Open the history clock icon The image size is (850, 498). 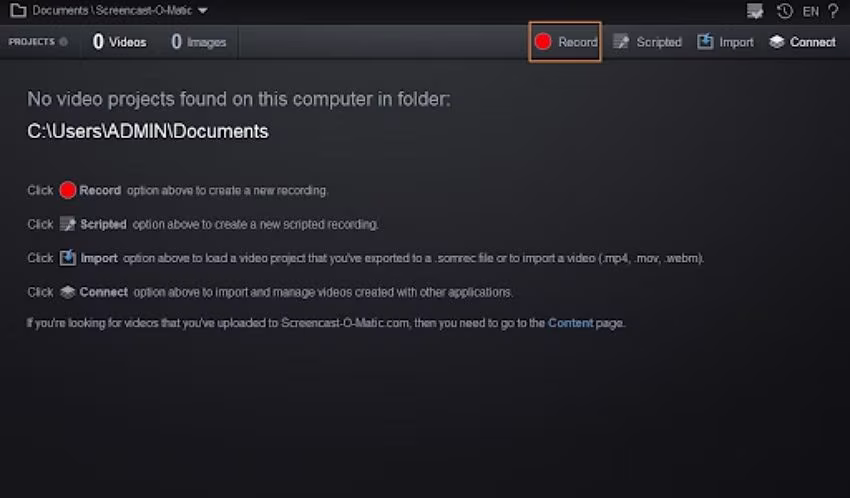coord(785,11)
